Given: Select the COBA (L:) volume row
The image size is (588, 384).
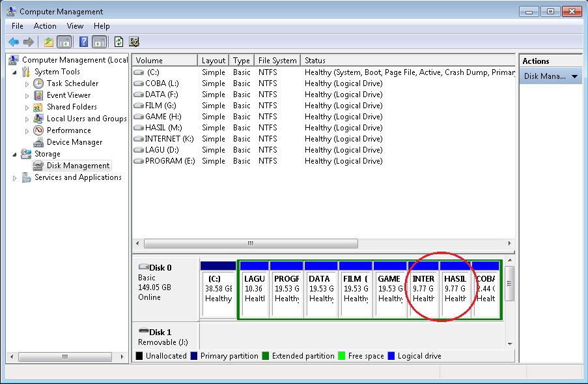Looking at the screenshot, I should pyautogui.click(x=324, y=83).
